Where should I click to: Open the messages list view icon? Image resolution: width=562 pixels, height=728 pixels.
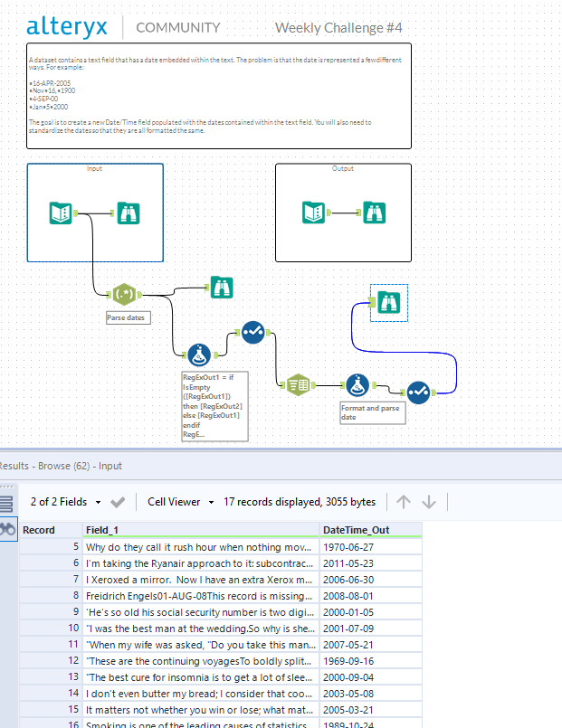point(6,504)
